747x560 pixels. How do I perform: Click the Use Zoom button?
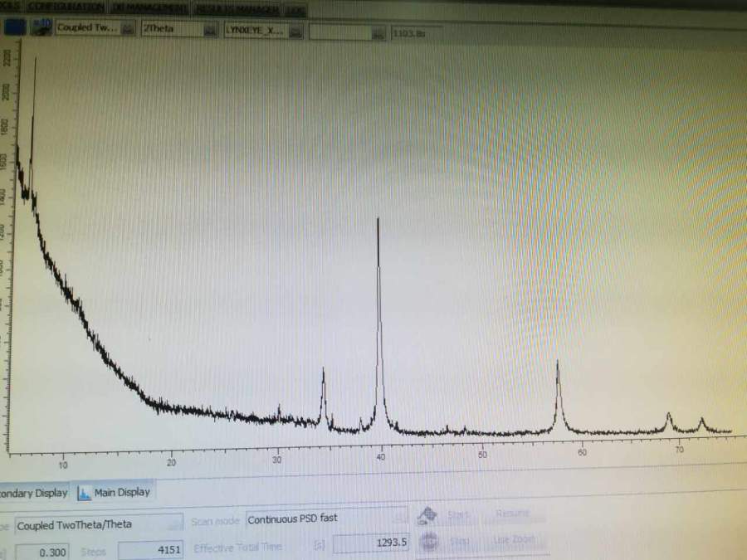[514, 539]
